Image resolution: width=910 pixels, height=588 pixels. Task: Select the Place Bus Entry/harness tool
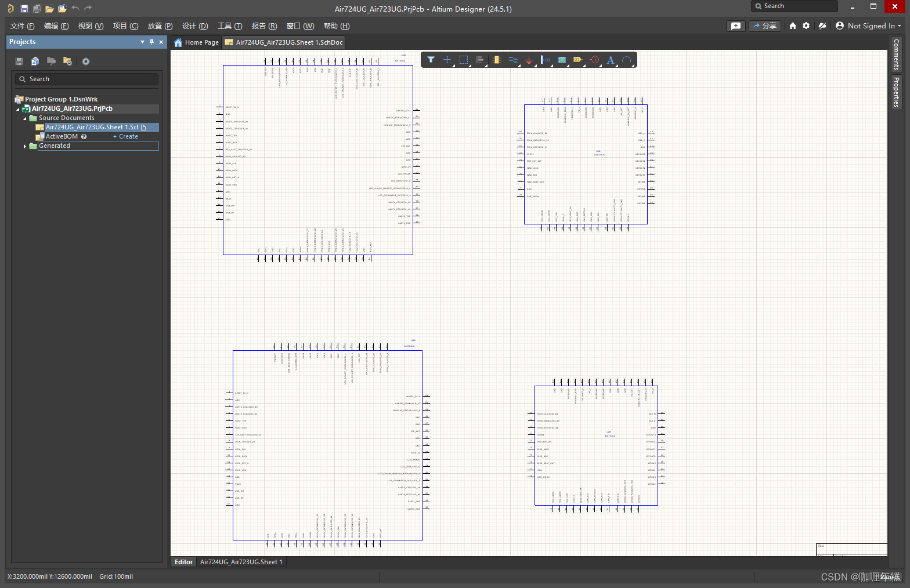pyautogui.click(x=546, y=60)
